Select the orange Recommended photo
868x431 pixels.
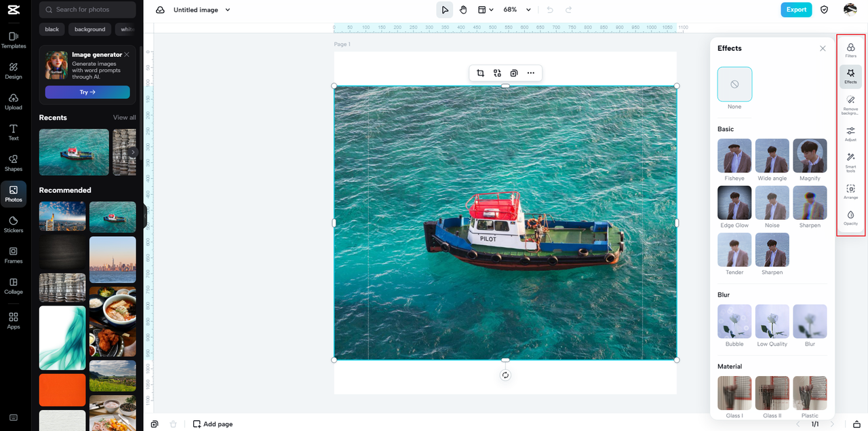pyautogui.click(x=62, y=390)
